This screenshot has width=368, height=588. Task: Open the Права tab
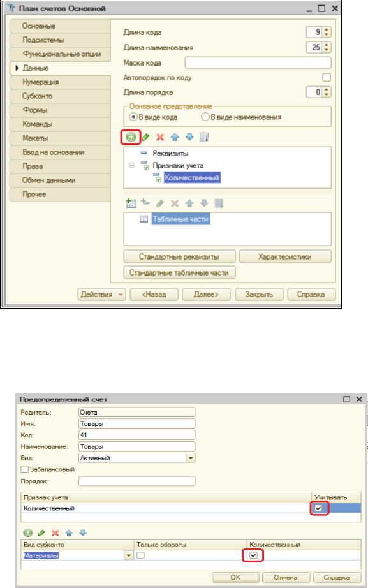click(x=60, y=166)
